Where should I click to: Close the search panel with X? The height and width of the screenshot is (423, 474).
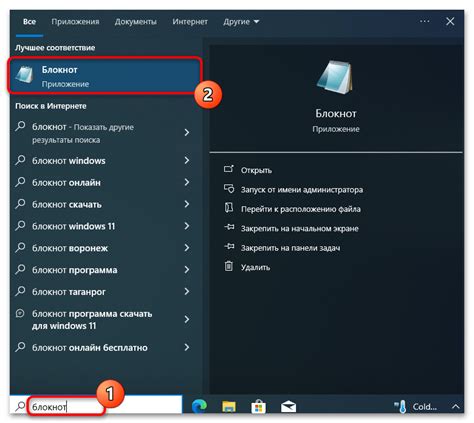[x=450, y=21]
